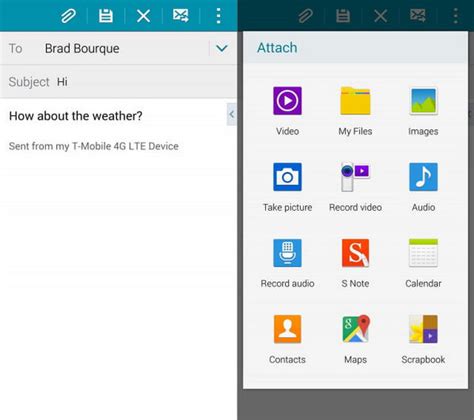This screenshot has height=420, width=474.
Task: Place cursor in 'How about the weather?' body text
Action: pyautogui.click(x=76, y=116)
